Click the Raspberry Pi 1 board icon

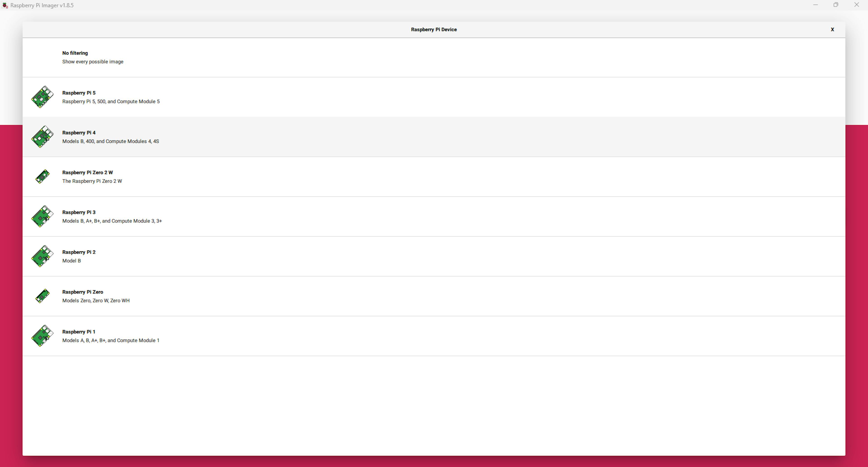click(42, 336)
